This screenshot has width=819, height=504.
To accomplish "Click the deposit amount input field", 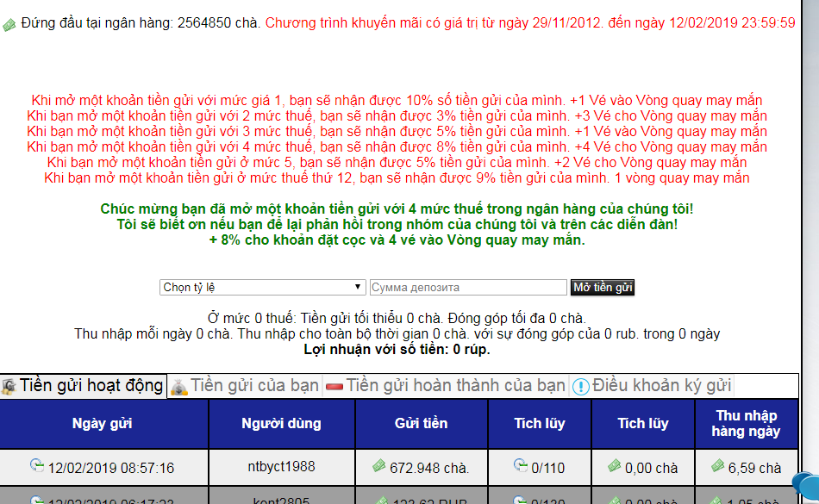I will (468, 288).
